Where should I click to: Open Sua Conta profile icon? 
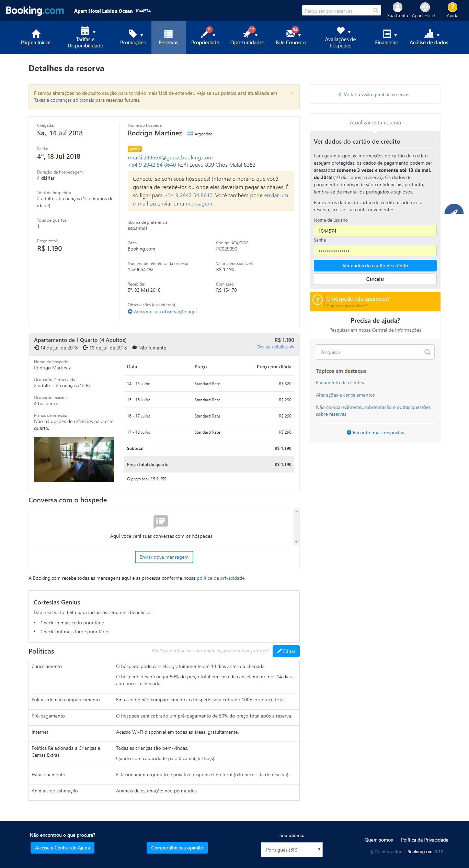[397, 7]
